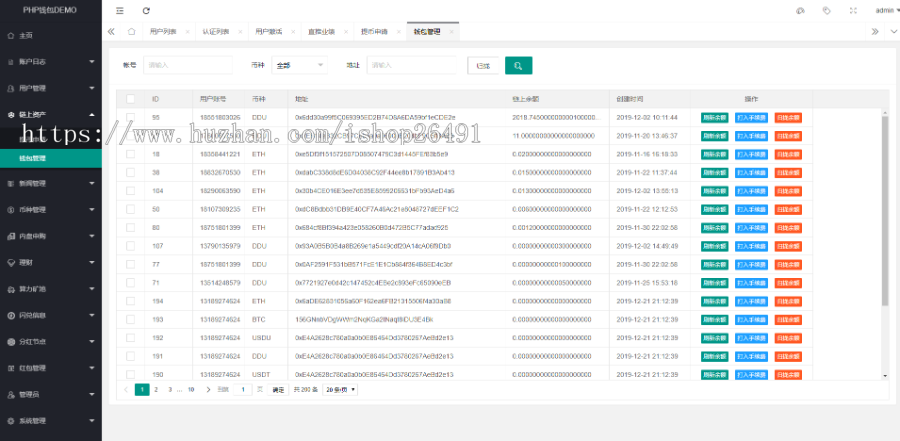Click the refresh icon in the top bar
The image size is (900, 441).
(146, 10)
